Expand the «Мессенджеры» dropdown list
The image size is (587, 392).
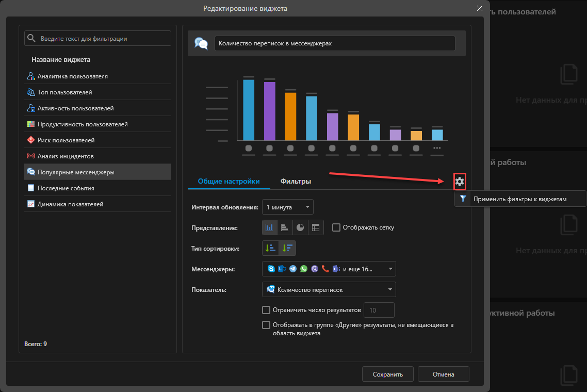[329, 269]
